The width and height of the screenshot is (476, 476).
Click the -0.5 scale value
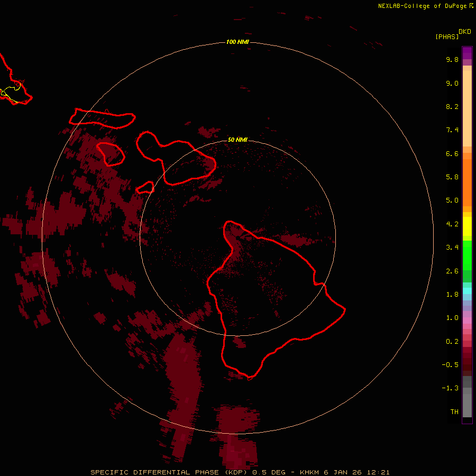(x=450, y=365)
